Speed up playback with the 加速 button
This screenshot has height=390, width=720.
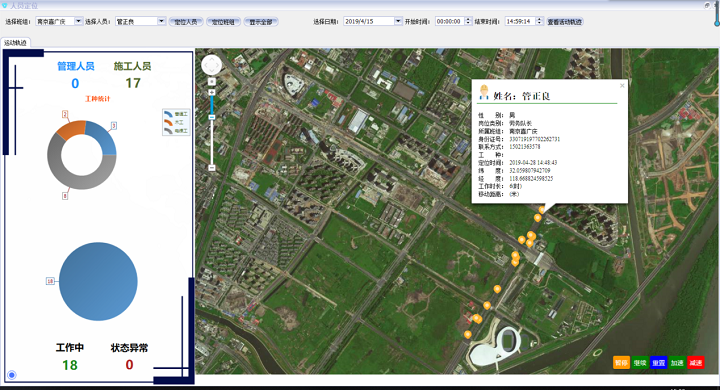point(677,362)
